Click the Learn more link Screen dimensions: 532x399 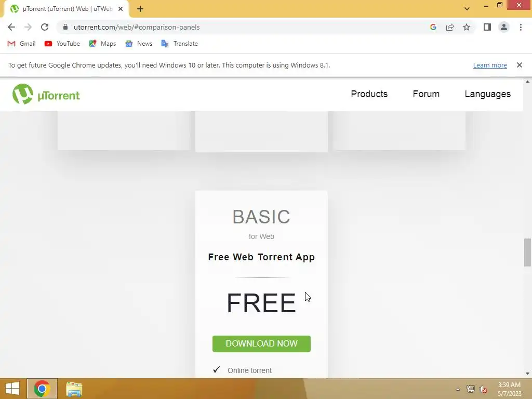pos(490,65)
